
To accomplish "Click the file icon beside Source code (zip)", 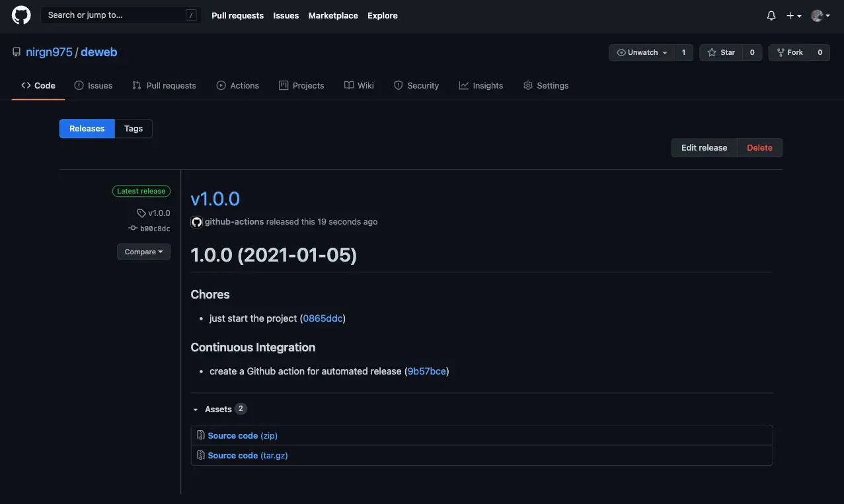I will 200,435.
